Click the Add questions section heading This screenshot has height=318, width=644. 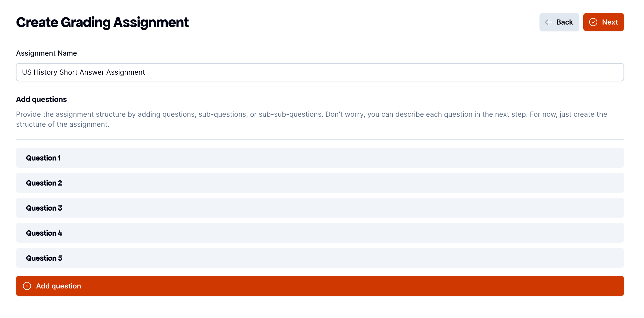pos(41,99)
